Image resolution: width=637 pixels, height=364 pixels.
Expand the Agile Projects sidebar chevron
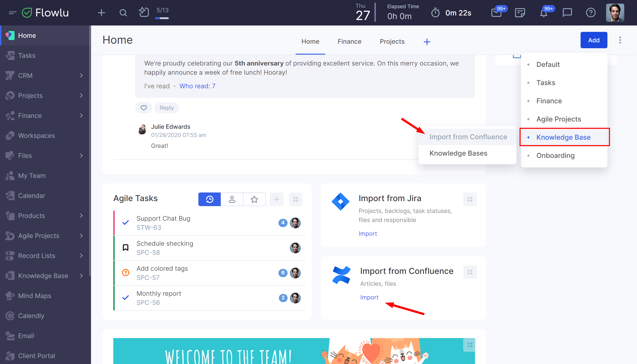point(81,235)
